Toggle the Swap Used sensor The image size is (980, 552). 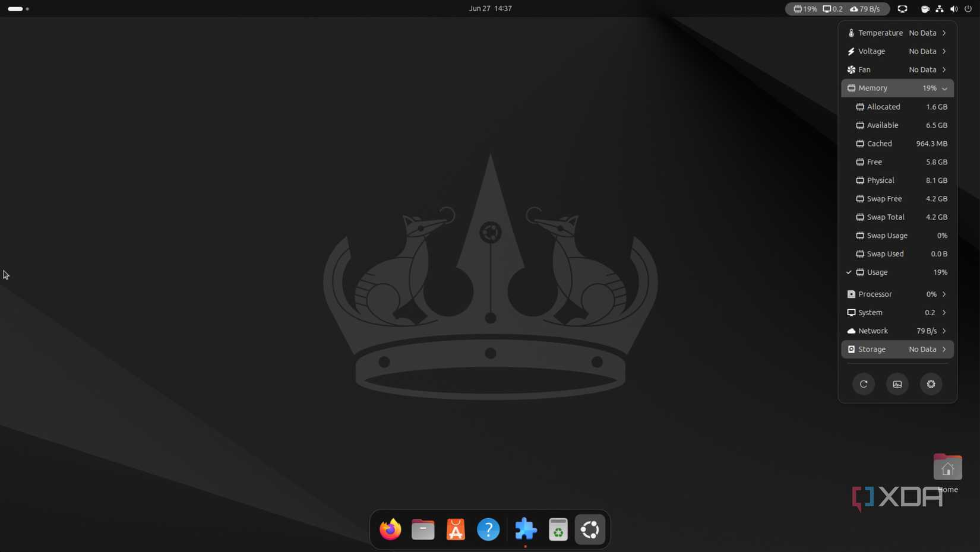point(897,254)
